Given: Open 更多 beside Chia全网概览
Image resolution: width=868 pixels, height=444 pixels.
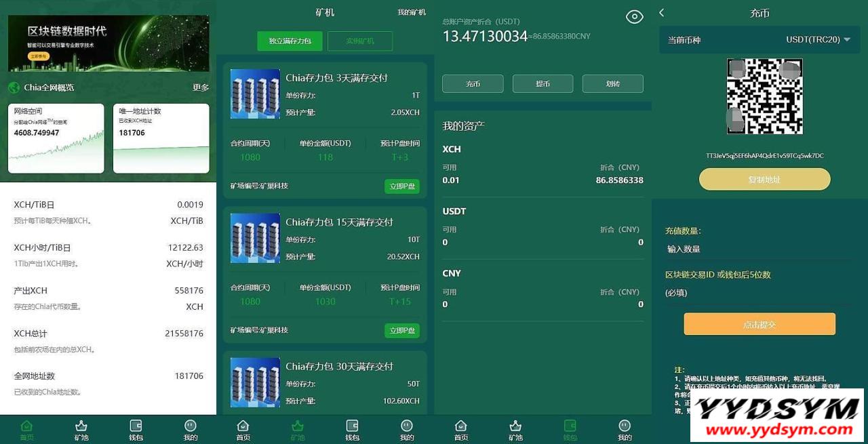Looking at the screenshot, I should (x=201, y=87).
